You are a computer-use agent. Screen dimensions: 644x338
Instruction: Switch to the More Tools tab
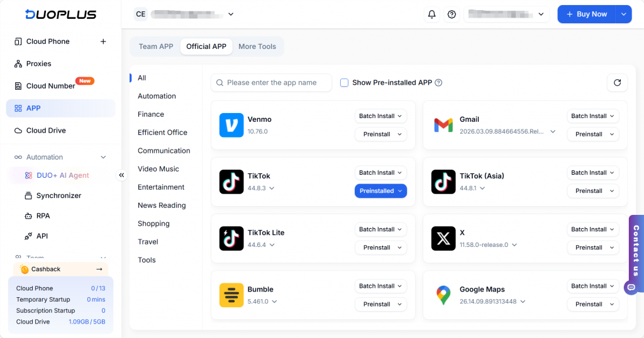[x=257, y=46]
